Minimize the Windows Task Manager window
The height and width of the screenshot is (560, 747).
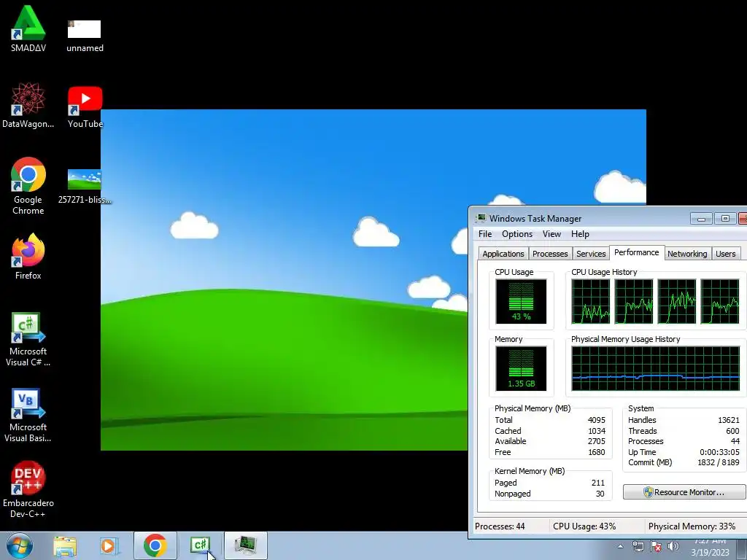pyautogui.click(x=701, y=219)
